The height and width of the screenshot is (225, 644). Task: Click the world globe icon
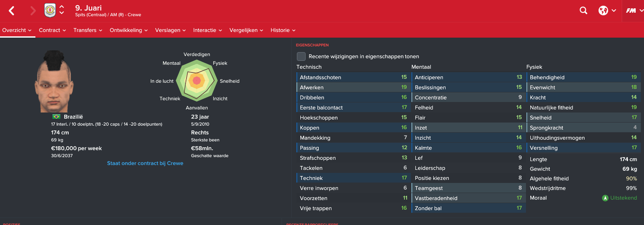click(603, 11)
